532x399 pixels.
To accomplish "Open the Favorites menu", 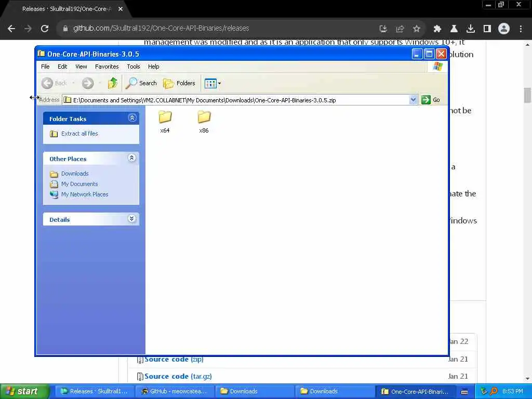I will coord(107,66).
